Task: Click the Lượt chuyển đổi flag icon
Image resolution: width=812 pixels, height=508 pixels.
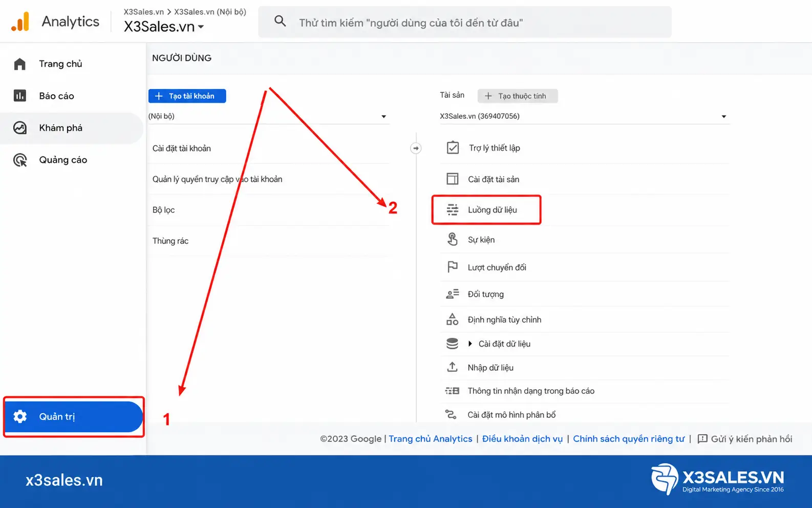Action: (x=453, y=267)
